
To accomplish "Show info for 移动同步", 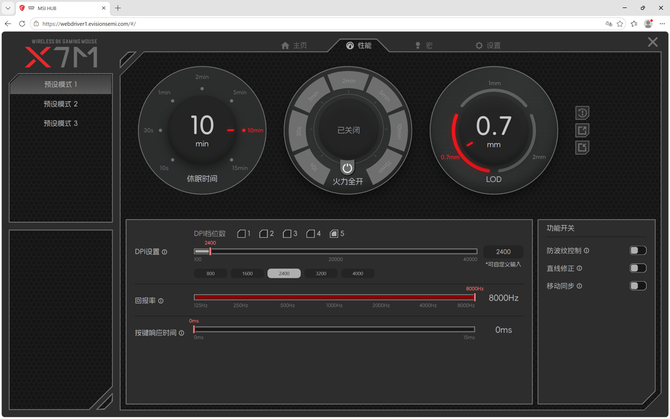I will coord(579,286).
